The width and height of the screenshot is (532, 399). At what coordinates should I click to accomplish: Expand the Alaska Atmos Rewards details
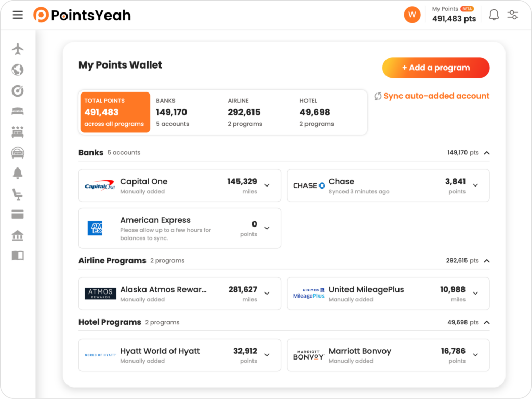click(x=267, y=294)
